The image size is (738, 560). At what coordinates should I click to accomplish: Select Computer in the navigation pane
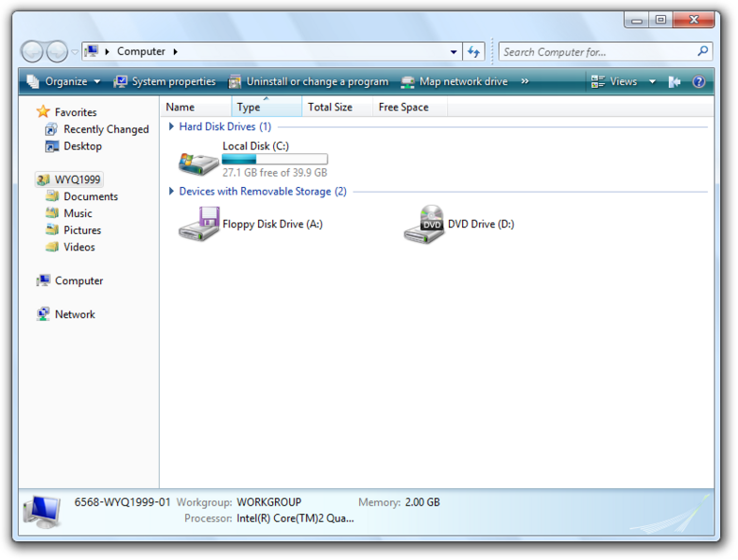69,280
